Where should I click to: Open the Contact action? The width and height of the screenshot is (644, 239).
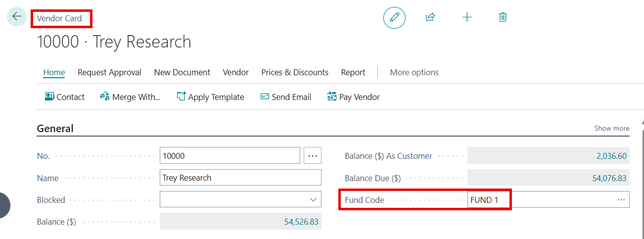click(65, 97)
